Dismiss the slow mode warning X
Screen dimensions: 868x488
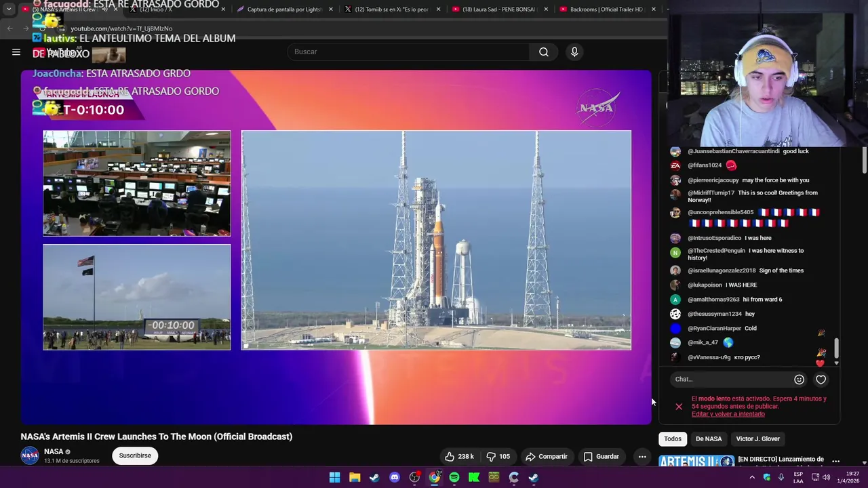(679, 407)
